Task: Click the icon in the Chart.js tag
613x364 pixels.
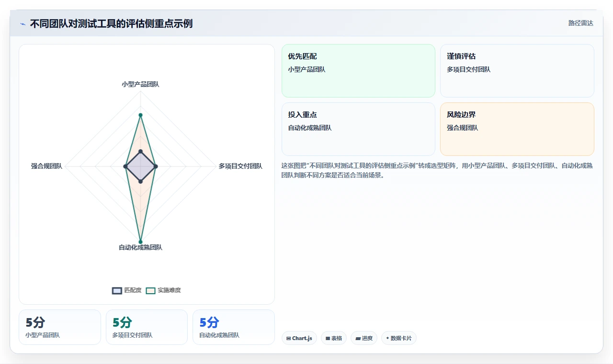Action: [289, 338]
